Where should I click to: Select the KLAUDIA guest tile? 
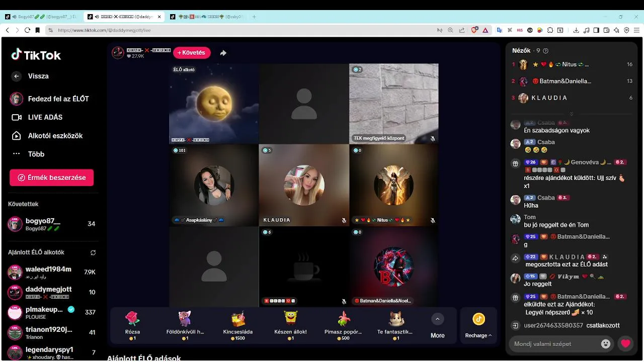[x=304, y=185]
